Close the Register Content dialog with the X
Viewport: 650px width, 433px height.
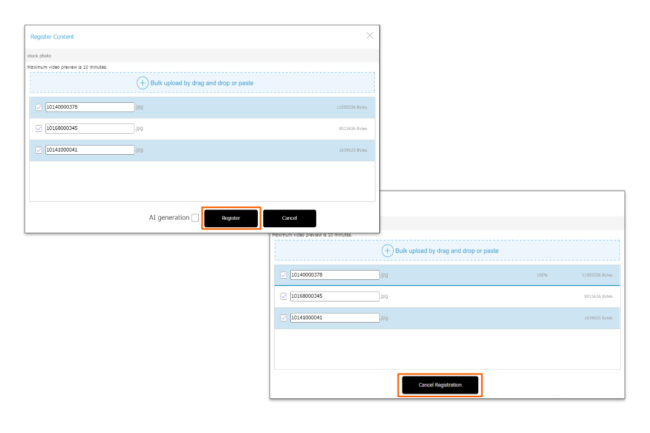(369, 36)
